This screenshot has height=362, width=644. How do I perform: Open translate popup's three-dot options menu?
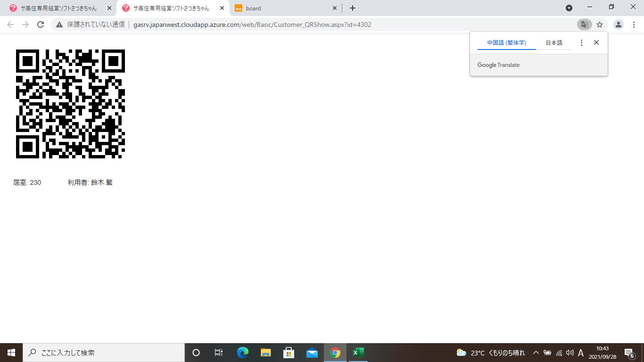(x=581, y=42)
